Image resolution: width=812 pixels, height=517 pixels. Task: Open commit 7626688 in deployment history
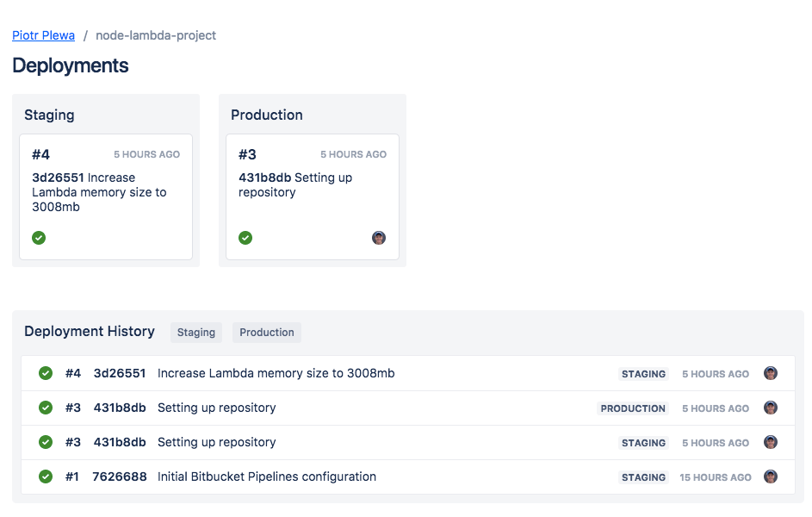click(120, 477)
